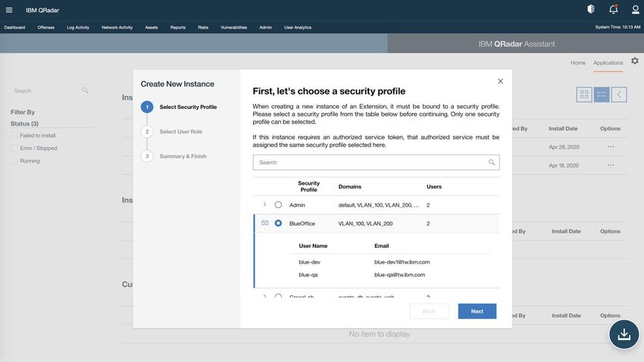Click step 2 Select User Role
This screenshot has width=644, height=362.
tap(181, 132)
